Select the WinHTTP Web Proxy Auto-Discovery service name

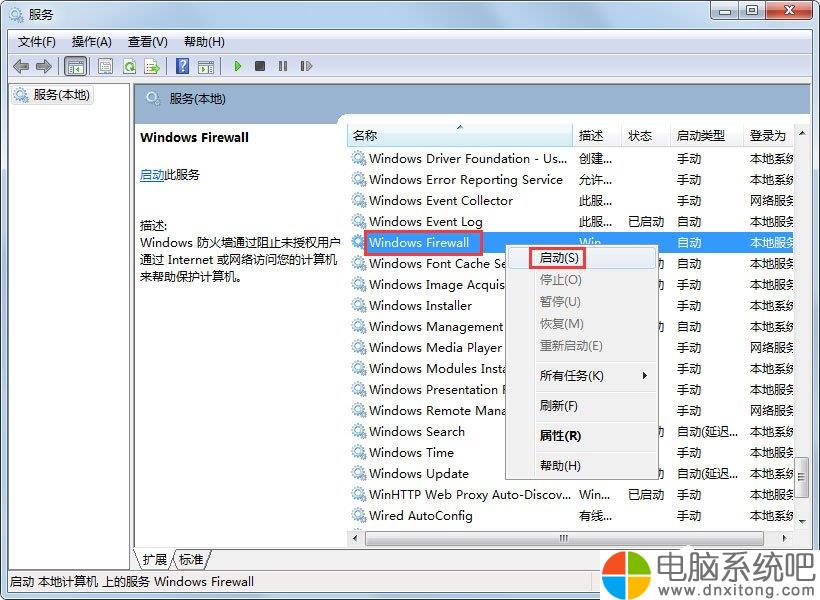470,494
